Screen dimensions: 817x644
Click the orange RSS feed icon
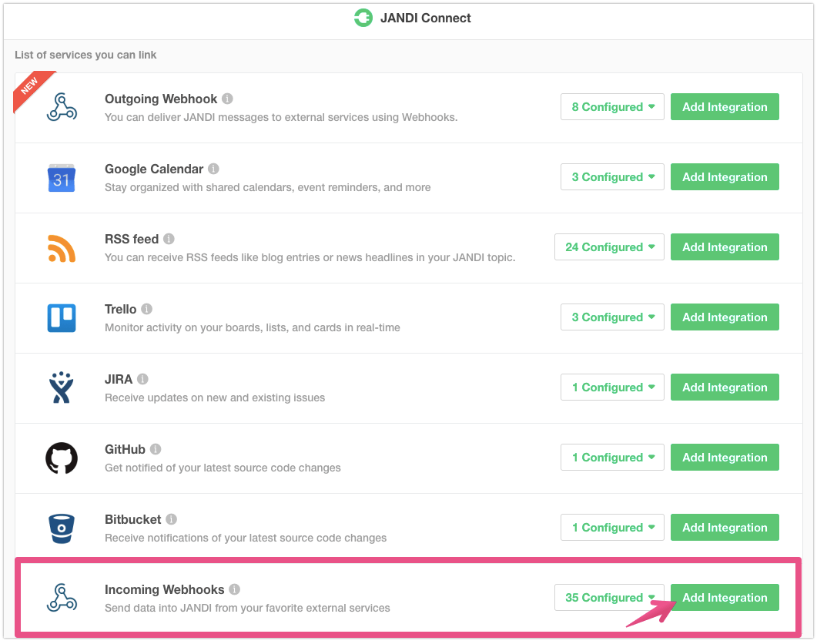point(62,248)
